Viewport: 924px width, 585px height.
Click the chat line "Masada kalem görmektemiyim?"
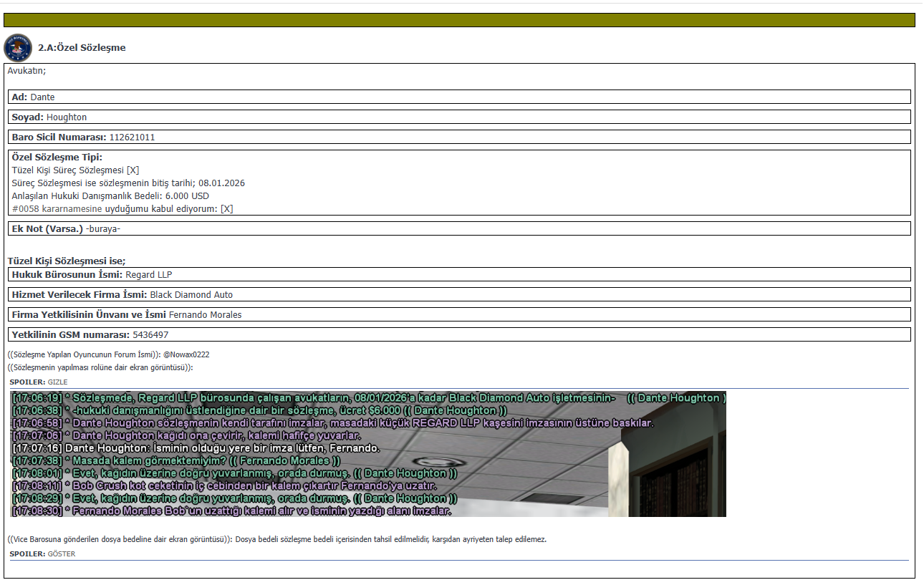(176, 461)
